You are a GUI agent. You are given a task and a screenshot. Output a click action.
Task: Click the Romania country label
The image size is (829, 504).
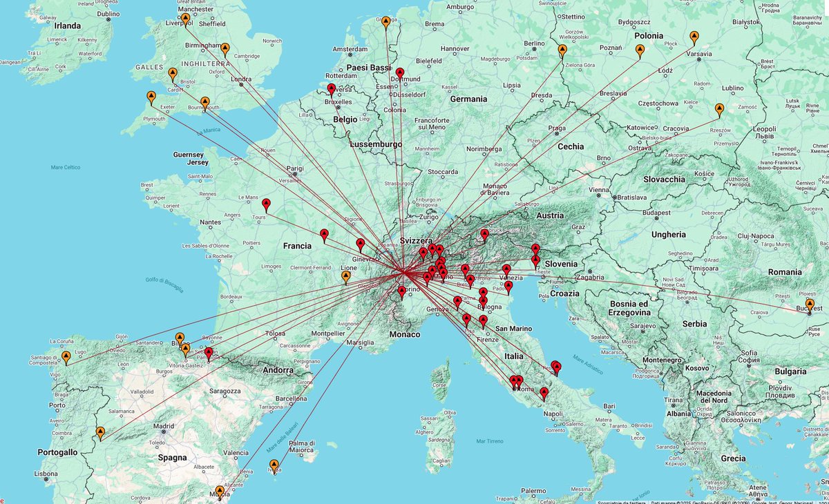(784, 272)
